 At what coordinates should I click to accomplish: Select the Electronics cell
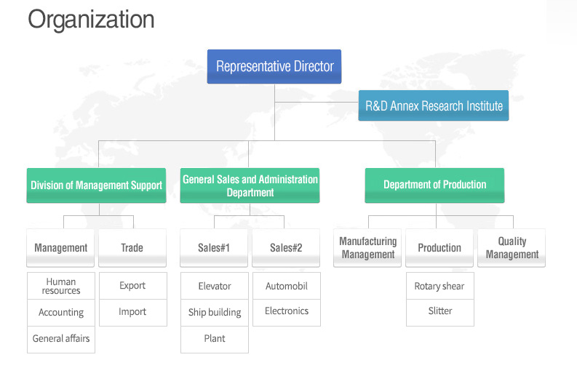(287, 313)
